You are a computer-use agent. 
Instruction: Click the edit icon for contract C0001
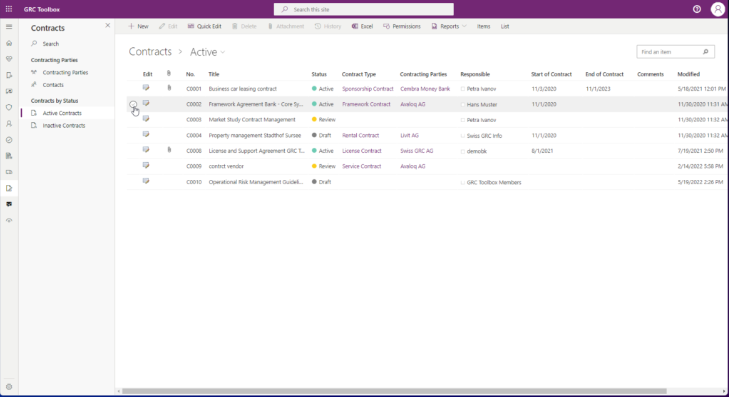pos(146,88)
